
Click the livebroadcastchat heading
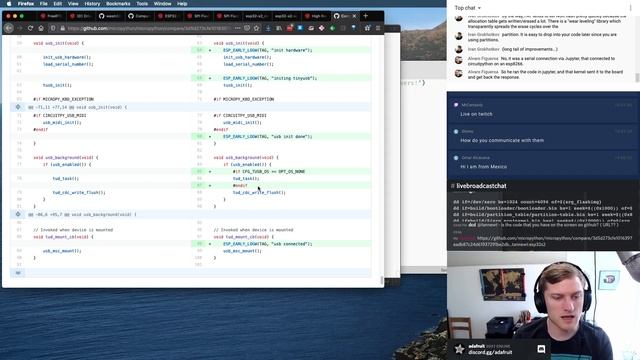click(x=481, y=186)
